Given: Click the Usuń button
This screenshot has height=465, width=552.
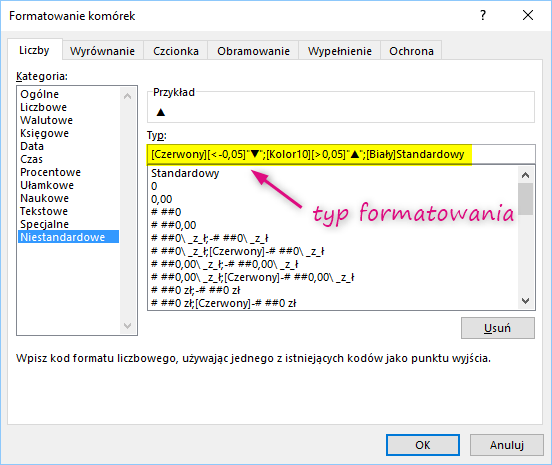Looking at the screenshot, I should (498, 328).
